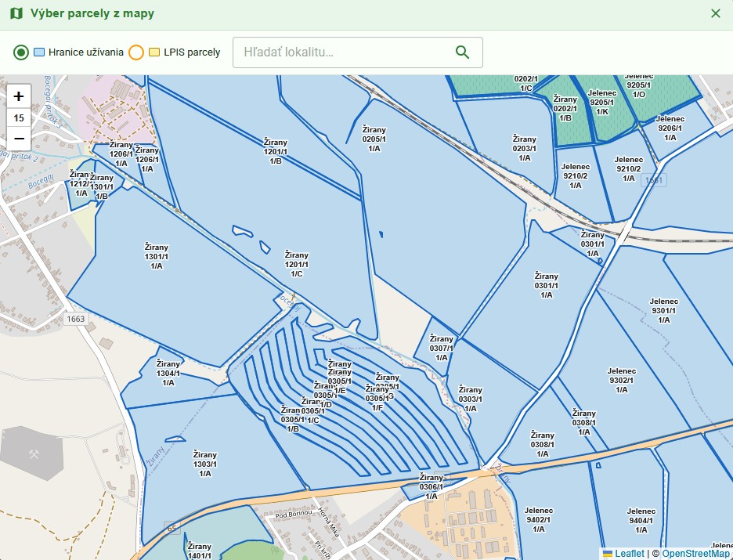Image resolution: width=733 pixels, height=560 pixels.
Task: Select parcel Žirany 0205/1 1/A
Action: (x=374, y=139)
